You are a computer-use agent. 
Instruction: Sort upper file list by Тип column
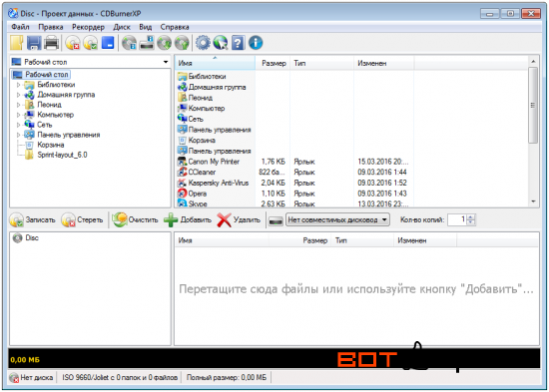321,64
